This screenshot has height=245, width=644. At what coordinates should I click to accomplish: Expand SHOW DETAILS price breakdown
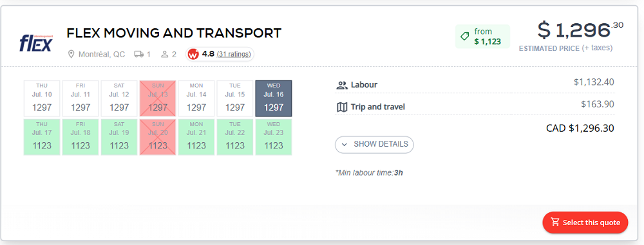pyautogui.click(x=374, y=145)
